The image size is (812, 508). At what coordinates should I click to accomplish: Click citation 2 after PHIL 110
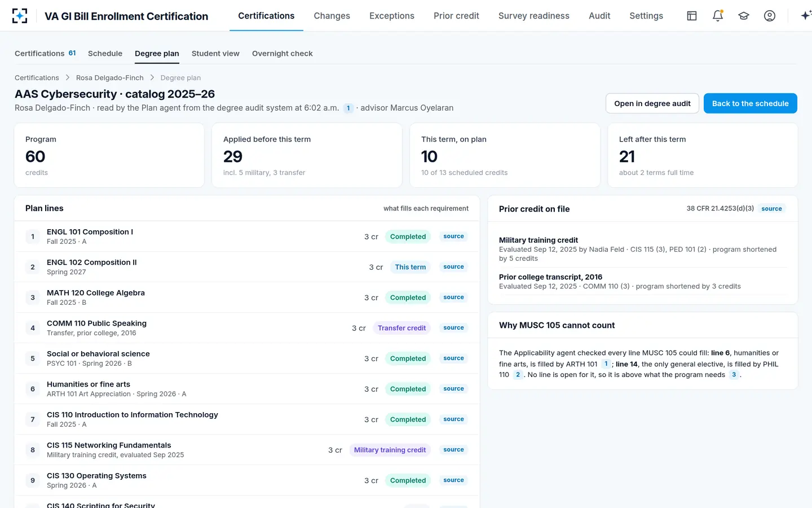(x=518, y=375)
